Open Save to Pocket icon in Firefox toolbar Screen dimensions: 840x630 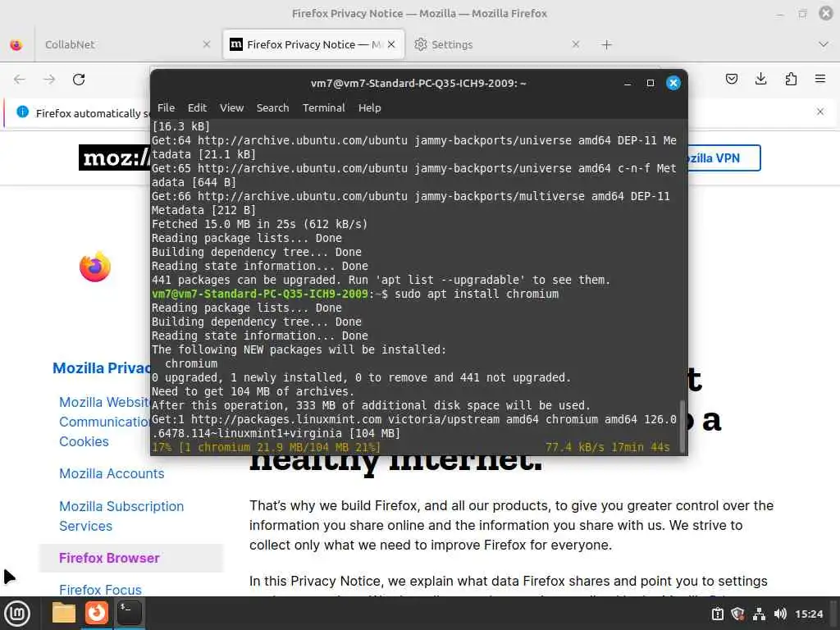pos(731,80)
